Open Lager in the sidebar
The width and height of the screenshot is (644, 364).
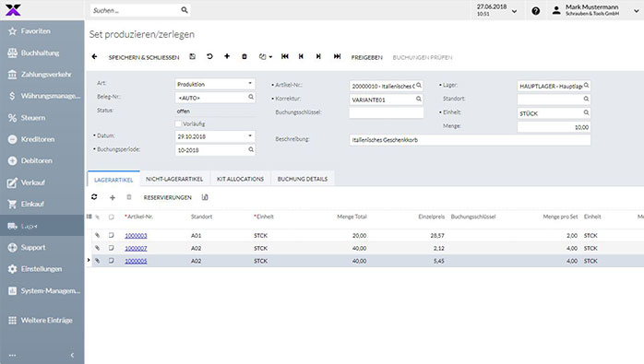click(42, 226)
